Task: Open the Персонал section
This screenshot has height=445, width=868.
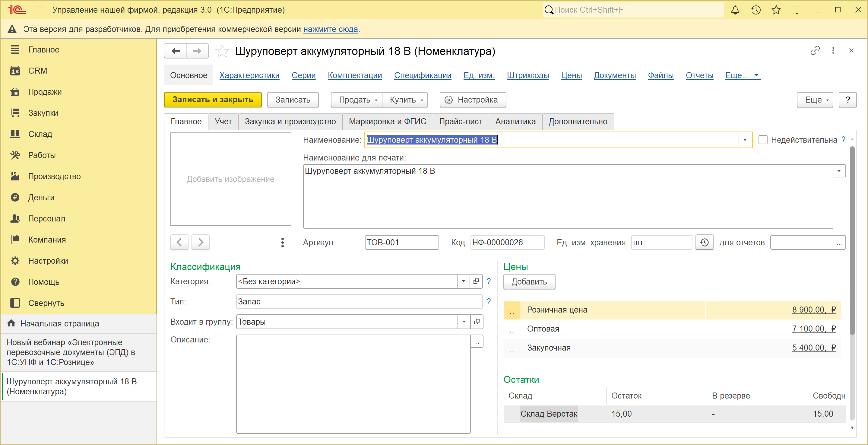Action: pyautogui.click(x=78, y=219)
